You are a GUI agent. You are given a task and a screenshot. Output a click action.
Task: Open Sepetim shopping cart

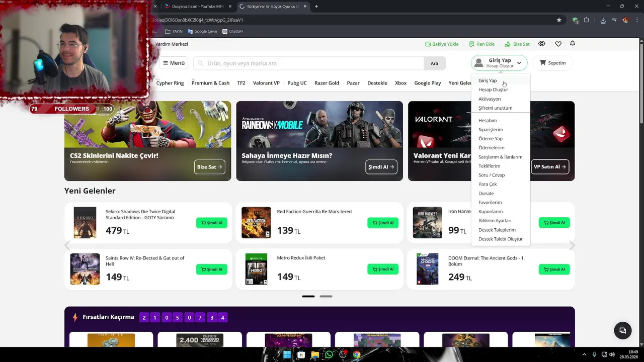(552, 63)
